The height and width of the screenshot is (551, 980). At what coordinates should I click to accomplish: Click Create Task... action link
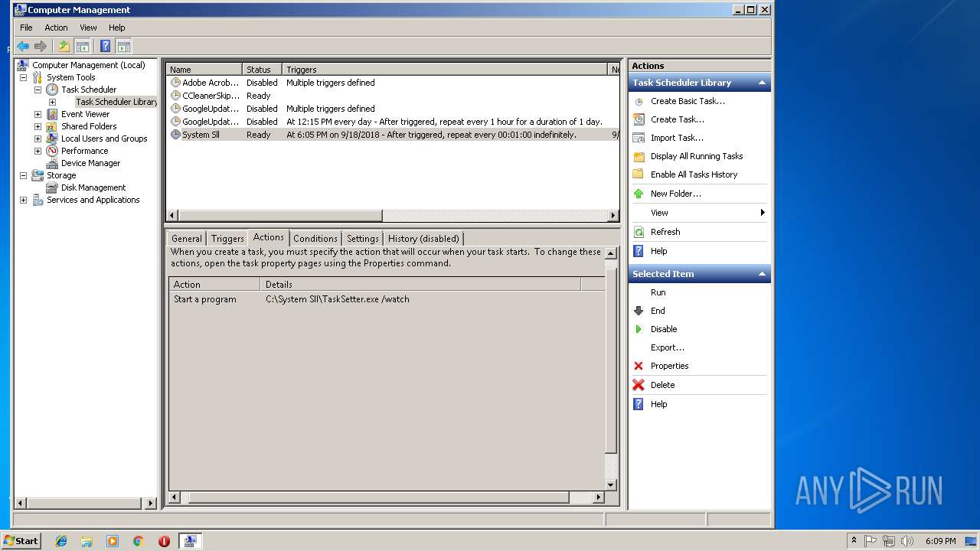click(677, 119)
